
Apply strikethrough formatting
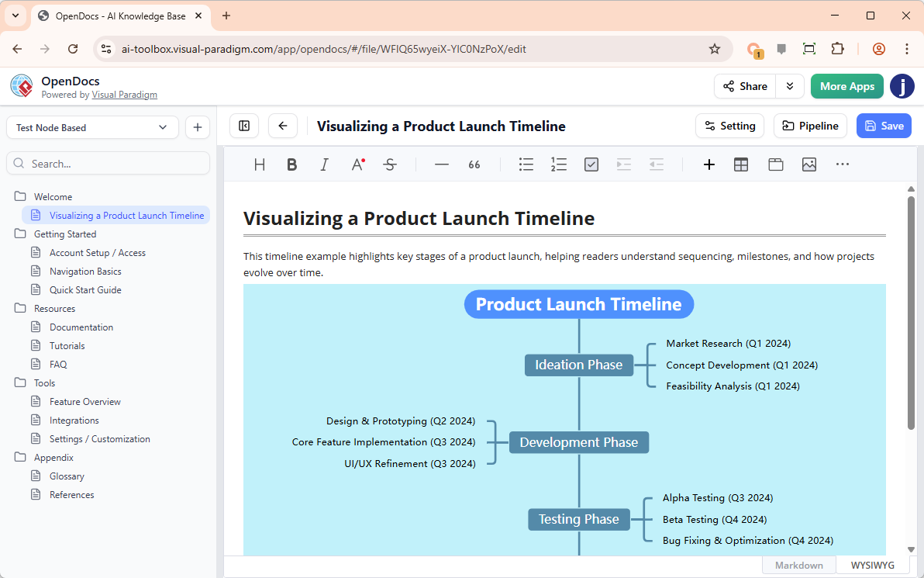click(x=390, y=164)
